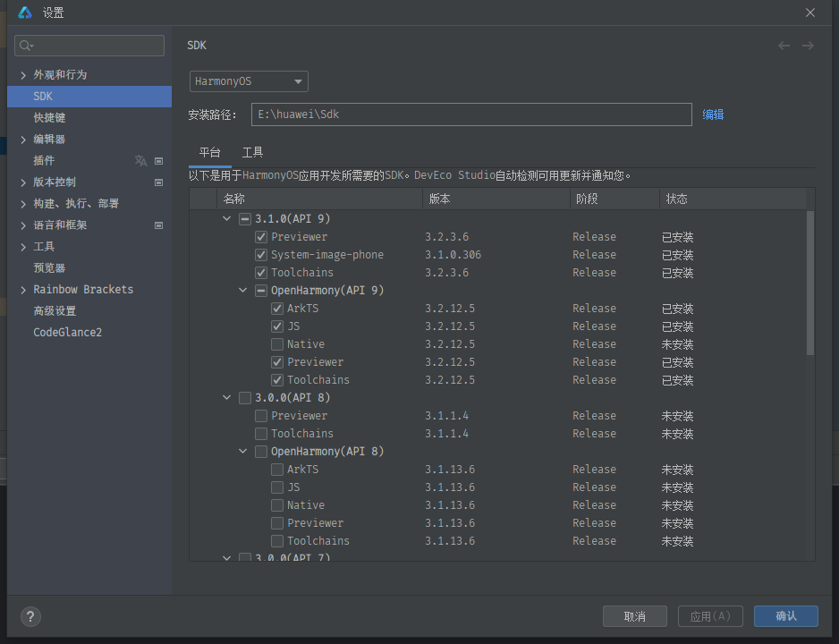Viewport: 839px width, 644px height.
Task: Click the 版本 column header
Action: [496, 199]
